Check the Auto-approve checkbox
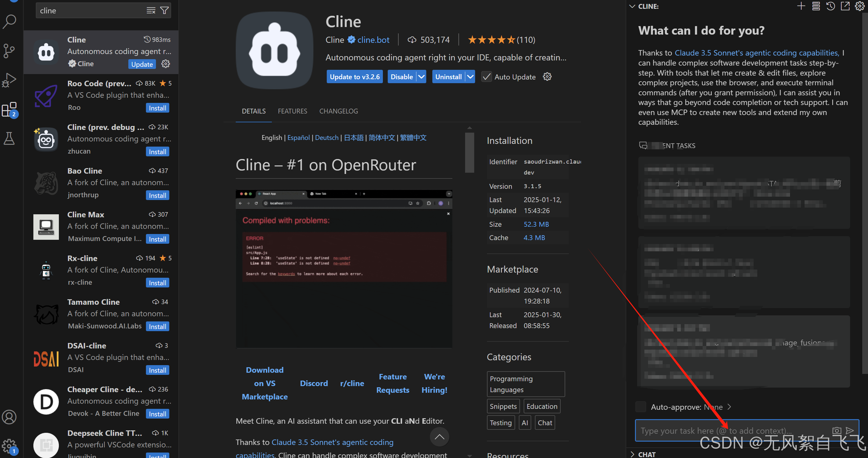Screen dimensions: 868x458 point(640,407)
